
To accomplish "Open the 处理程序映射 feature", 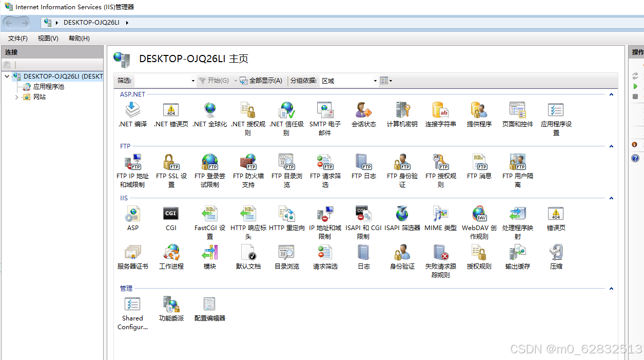I will click(x=517, y=222).
